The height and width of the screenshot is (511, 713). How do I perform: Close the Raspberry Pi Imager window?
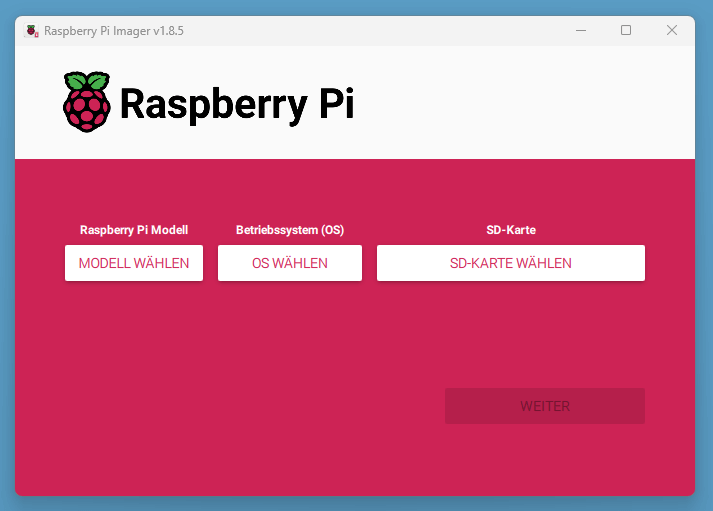point(672,30)
